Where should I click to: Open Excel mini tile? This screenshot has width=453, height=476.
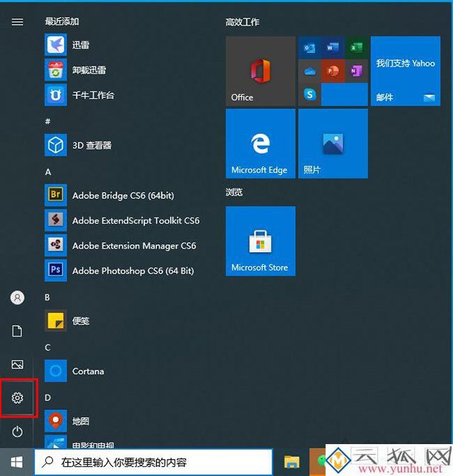click(356, 47)
